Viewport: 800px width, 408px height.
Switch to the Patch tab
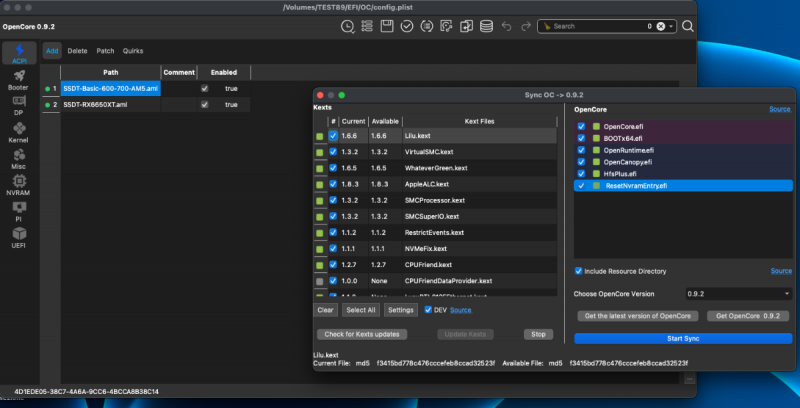tap(105, 50)
